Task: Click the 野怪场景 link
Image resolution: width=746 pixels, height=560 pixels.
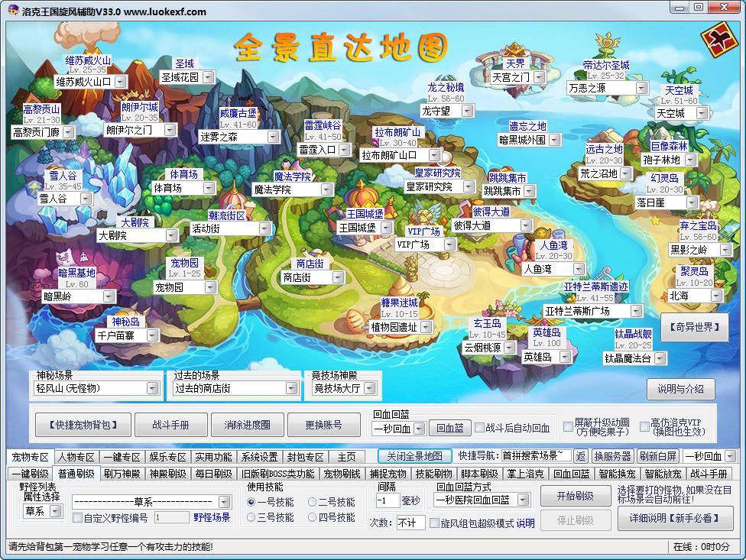Action: pos(212,517)
